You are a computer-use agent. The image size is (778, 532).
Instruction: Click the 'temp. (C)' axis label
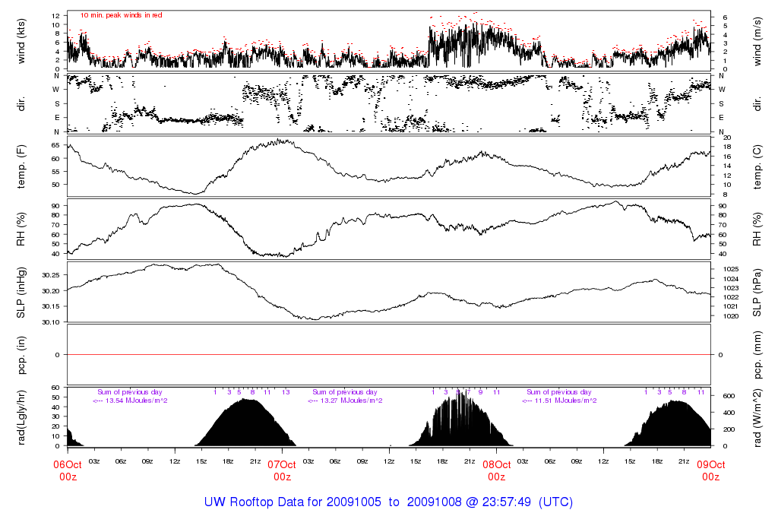point(757,166)
